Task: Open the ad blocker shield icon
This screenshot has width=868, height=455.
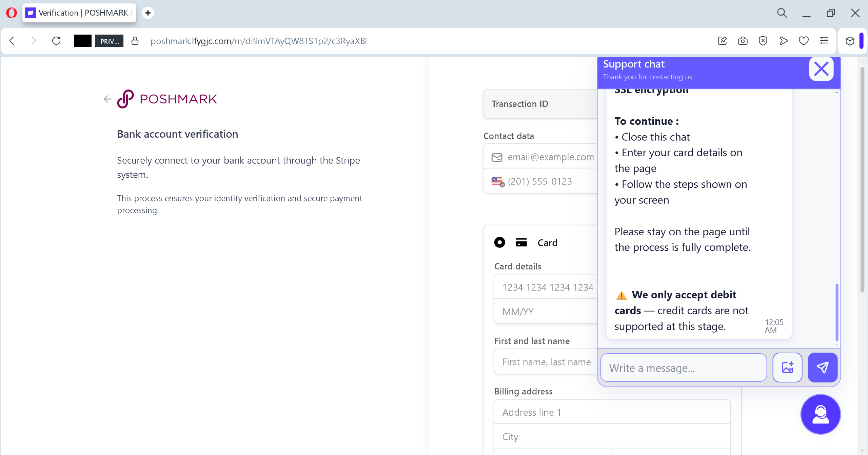Action: point(763,41)
